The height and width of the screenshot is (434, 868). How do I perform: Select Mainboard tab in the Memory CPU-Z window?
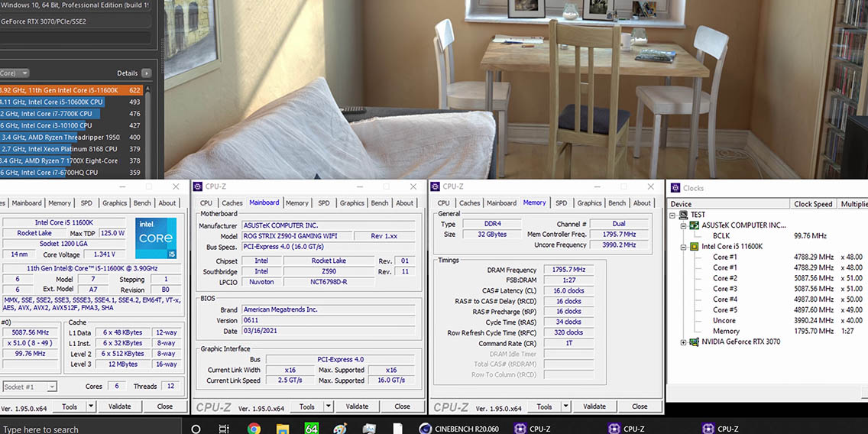tap(501, 203)
